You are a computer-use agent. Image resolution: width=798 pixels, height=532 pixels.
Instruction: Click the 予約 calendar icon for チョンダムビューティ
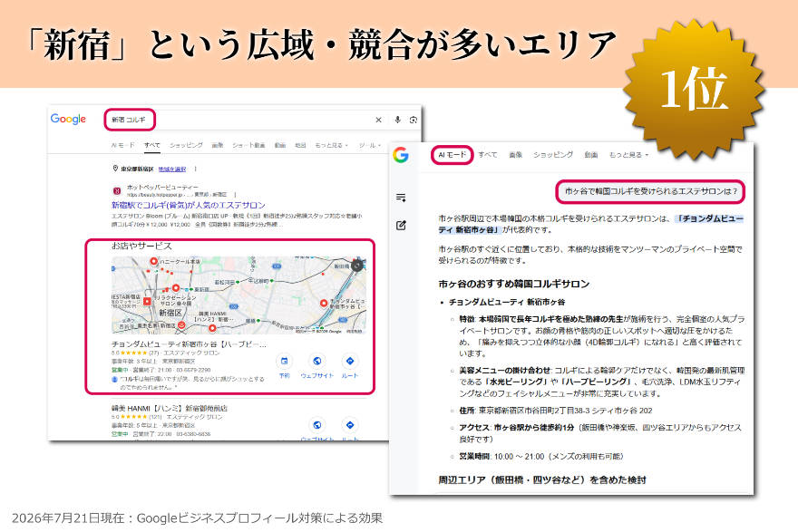pos(284,361)
